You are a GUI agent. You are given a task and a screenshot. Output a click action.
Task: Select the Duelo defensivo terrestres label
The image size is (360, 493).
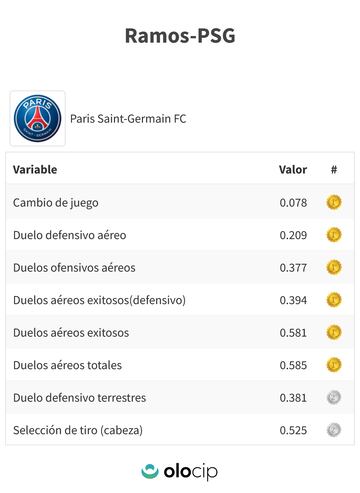(80, 398)
